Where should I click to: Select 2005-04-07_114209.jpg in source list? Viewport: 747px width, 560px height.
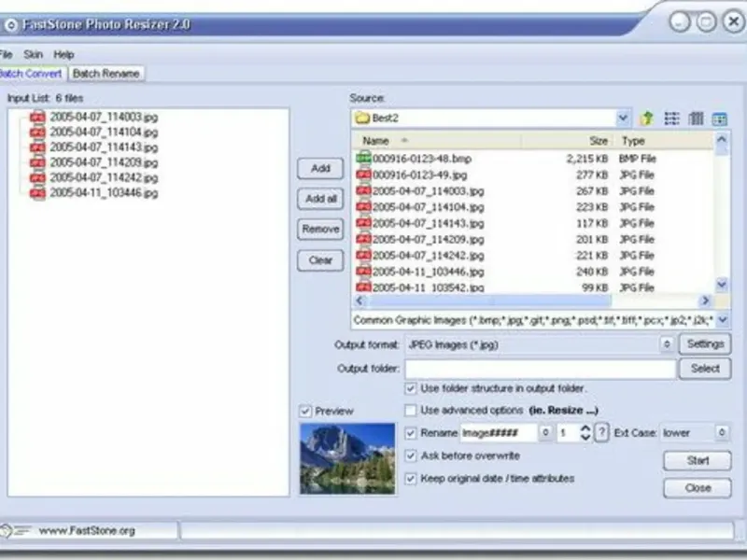(x=428, y=239)
